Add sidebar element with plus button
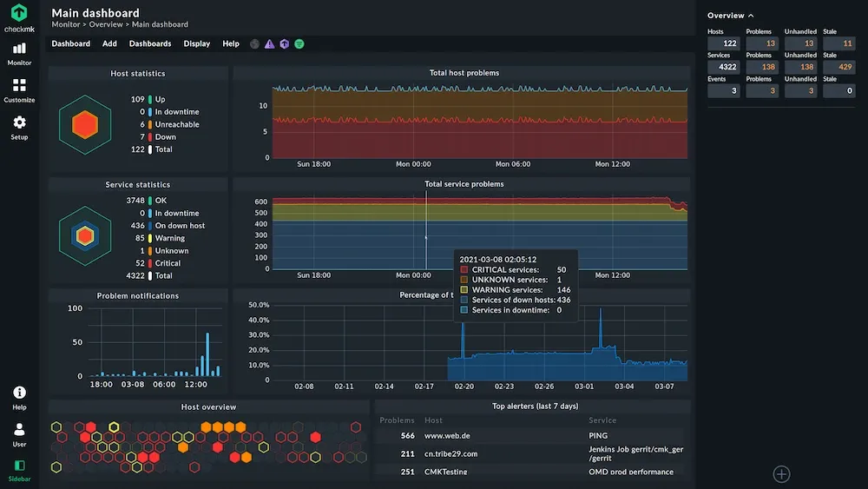The image size is (868, 489). pos(782,474)
